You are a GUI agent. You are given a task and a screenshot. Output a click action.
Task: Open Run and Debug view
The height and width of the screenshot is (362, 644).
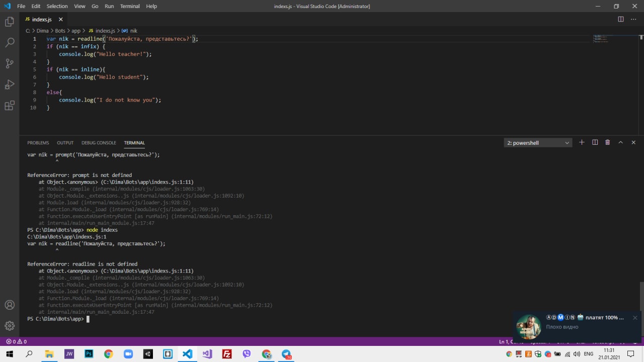coord(10,84)
